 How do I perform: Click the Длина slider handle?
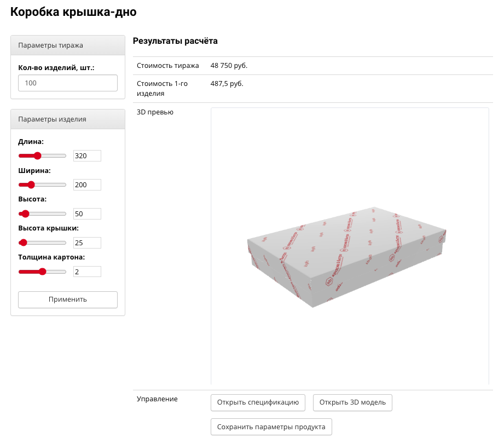tap(38, 156)
